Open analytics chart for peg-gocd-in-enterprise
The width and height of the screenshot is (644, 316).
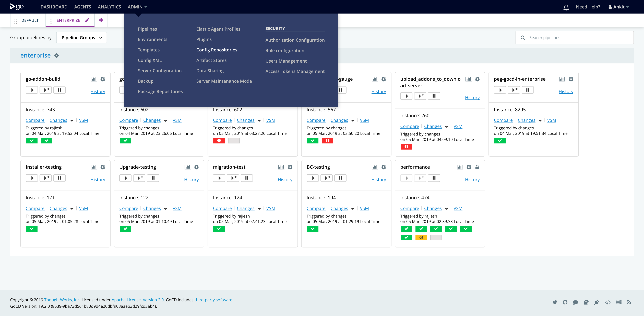pyautogui.click(x=562, y=79)
